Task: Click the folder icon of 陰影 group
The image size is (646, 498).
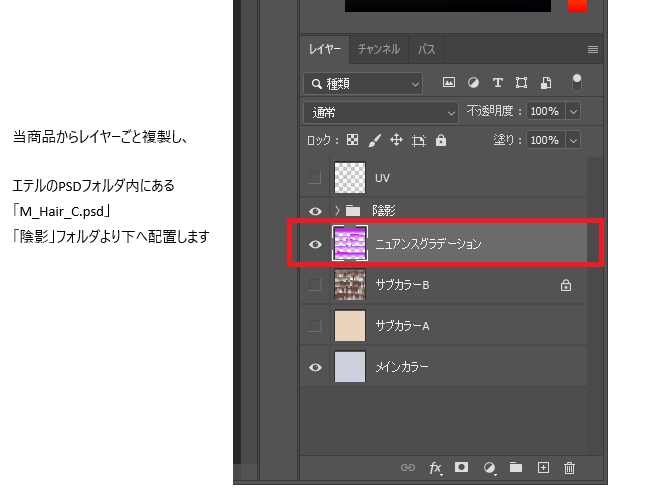Action: (353, 211)
